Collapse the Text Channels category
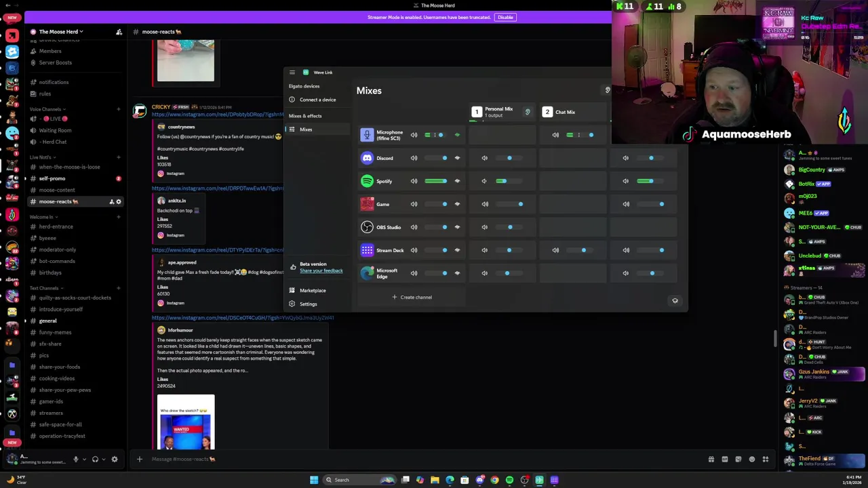The height and width of the screenshot is (488, 868). pyautogui.click(x=45, y=288)
